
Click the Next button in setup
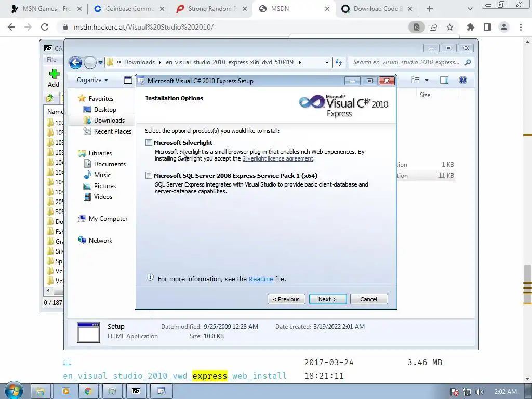328,299
